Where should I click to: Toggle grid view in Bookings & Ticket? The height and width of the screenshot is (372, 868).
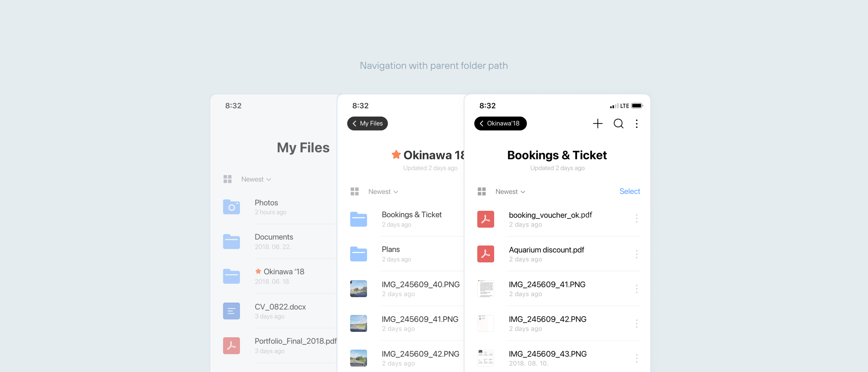pyautogui.click(x=481, y=192)
